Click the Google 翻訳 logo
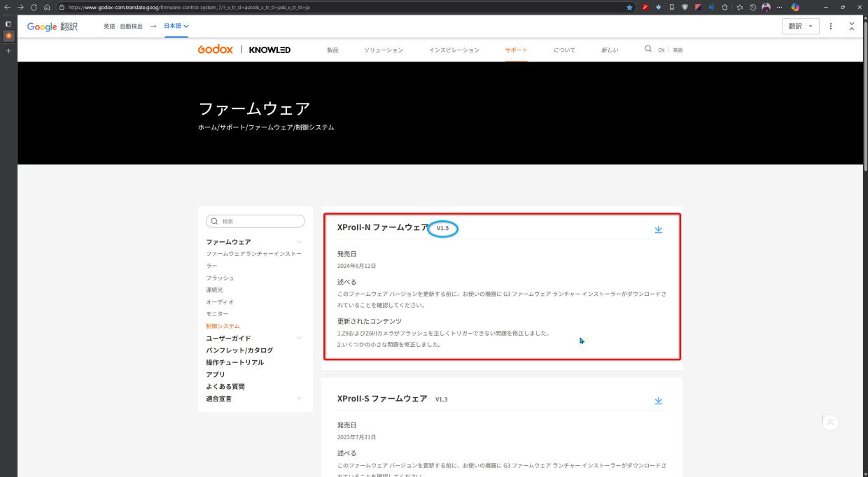 (x=52, y=27)
